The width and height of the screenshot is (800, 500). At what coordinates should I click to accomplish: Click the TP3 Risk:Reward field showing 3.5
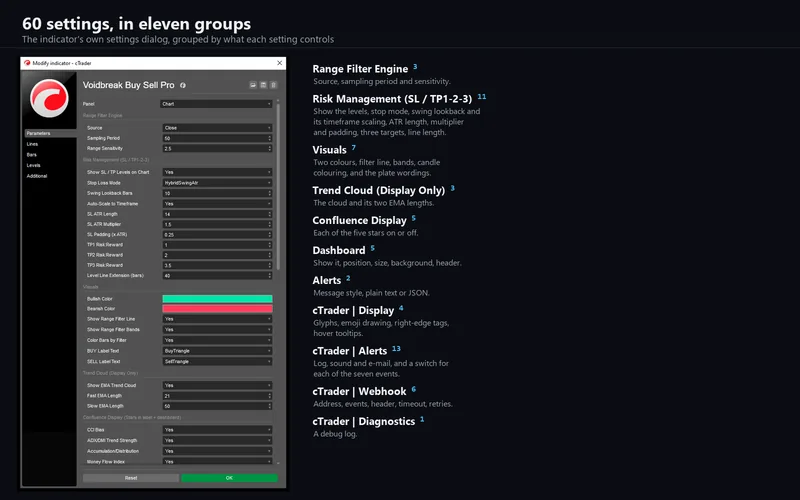click(x=217, y=265)
